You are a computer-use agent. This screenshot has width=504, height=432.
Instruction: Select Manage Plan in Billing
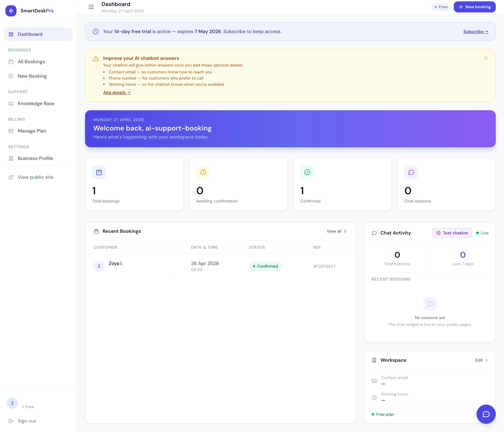tap(32, 131)
